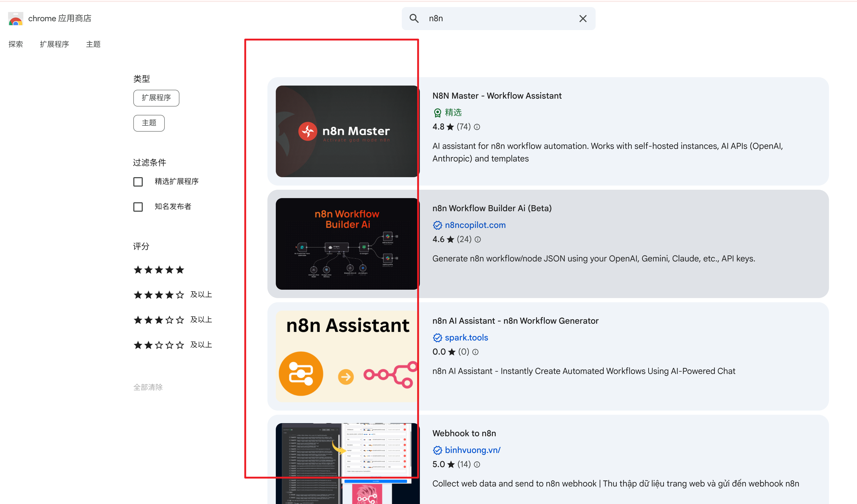
Task: Click the 精选 label on N8N Master
Action: pos(453,113)
